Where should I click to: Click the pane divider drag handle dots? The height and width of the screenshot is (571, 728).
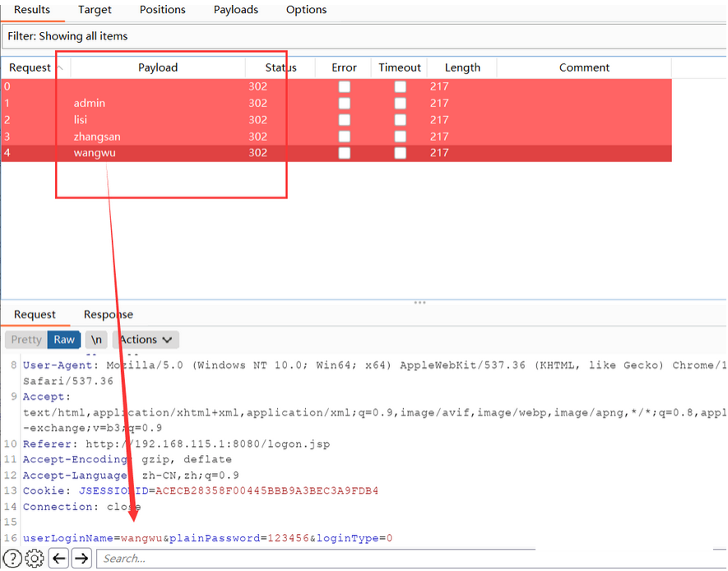420,303
